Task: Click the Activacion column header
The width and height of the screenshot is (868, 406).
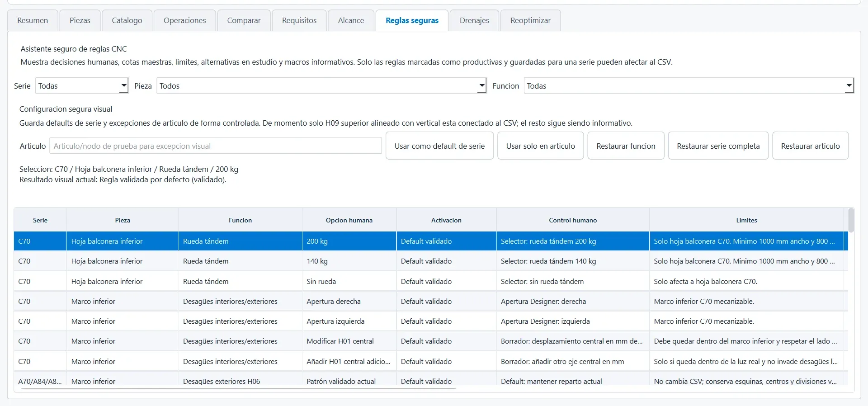Action: pos(447,220)
